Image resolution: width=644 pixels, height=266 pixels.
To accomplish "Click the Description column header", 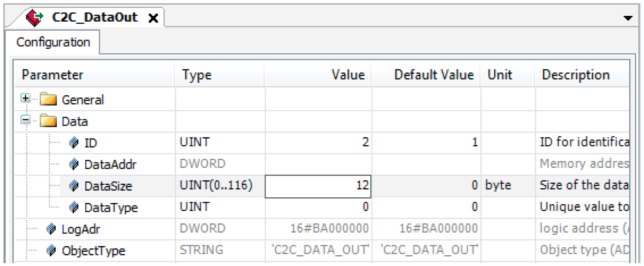I will (582, 75).
